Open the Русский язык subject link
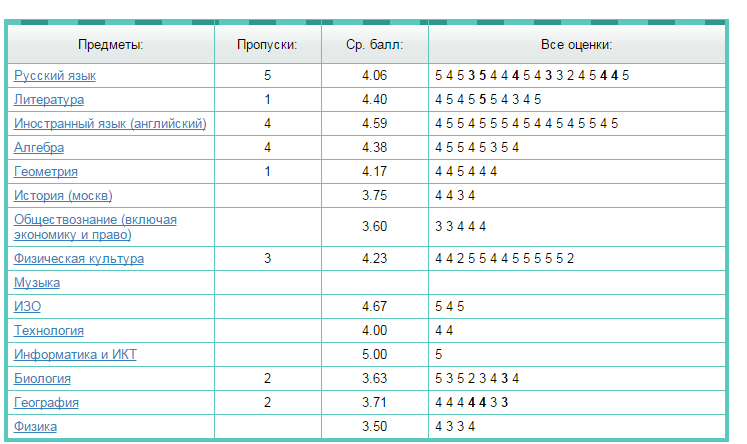 55,76
